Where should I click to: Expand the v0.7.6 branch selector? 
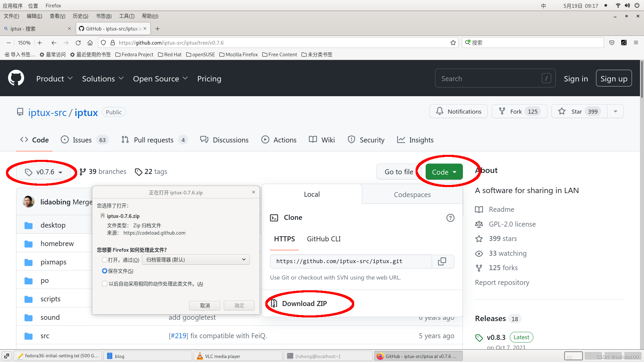[43, 172]
